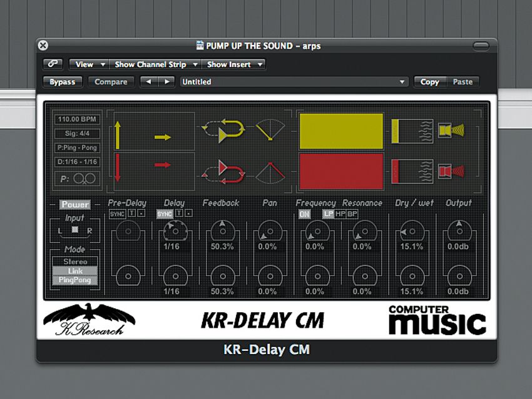The width and height of the screenshot is (532, 399).
Task: Open the Show Channel Strip dropdown
Action: 155,63
